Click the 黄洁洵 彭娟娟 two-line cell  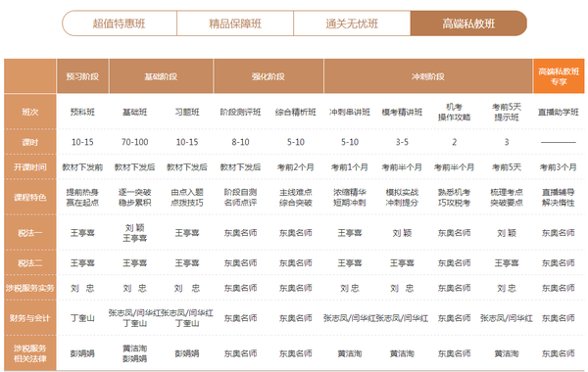pyautogui.click(x=134, y=353)
